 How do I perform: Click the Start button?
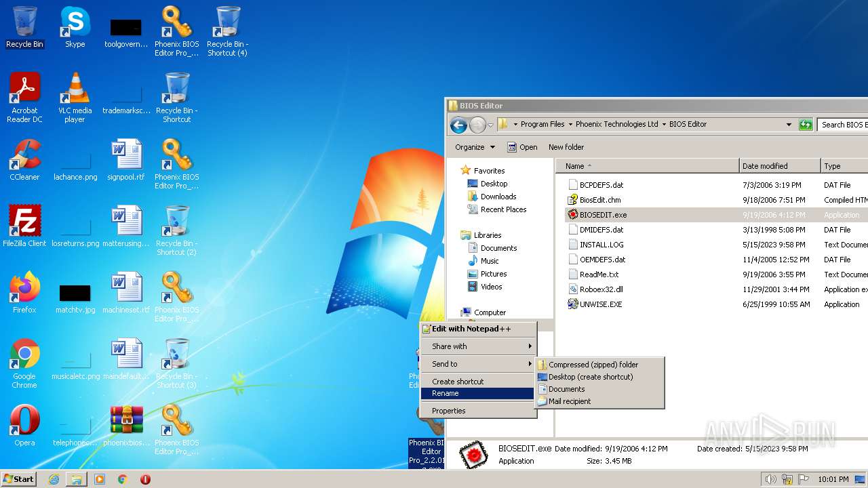pyautogui.click(x=18, y=479)
